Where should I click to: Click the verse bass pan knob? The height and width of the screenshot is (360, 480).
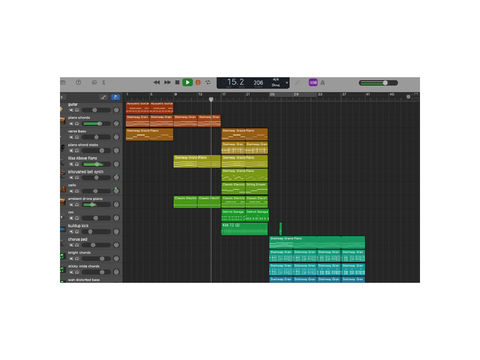pyautogui.click(x=116, y=137)
